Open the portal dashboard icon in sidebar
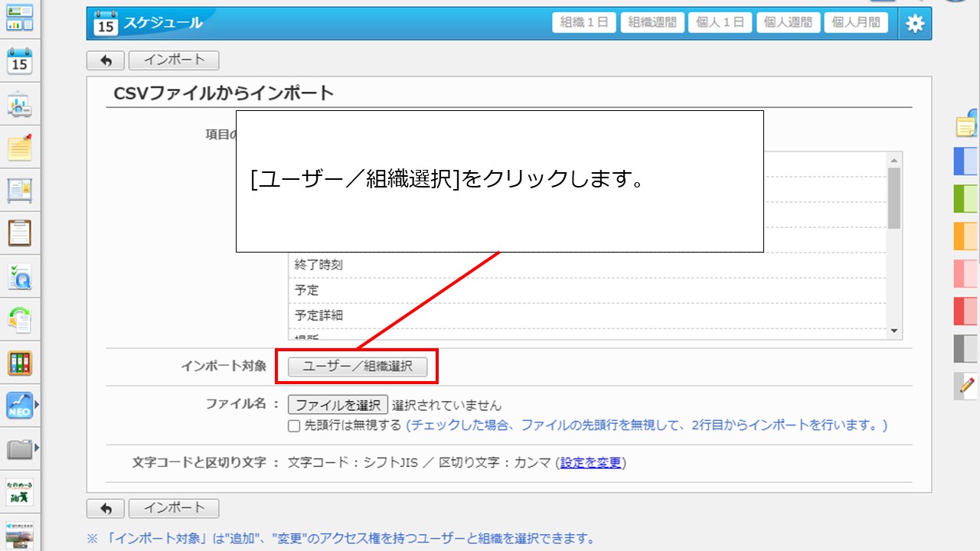 (20, 17)
